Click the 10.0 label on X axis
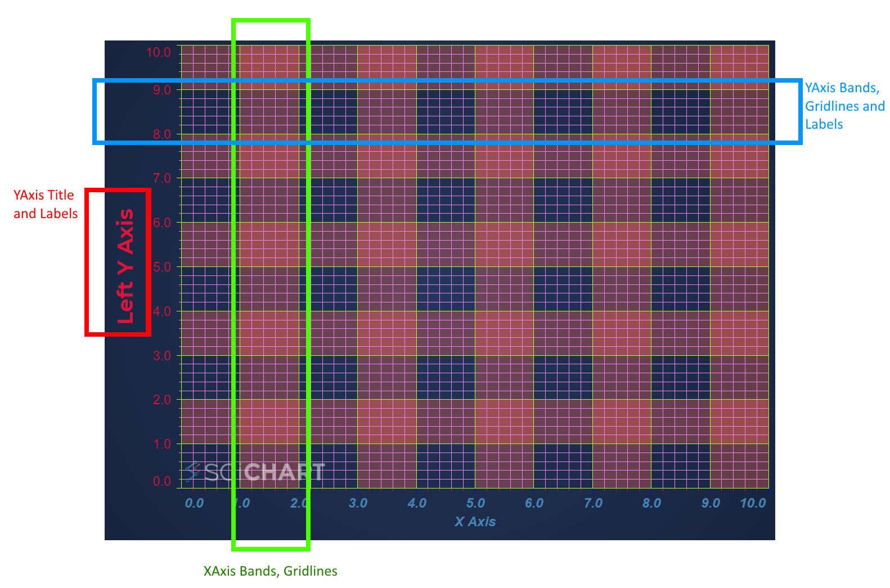 click(752, 503)
